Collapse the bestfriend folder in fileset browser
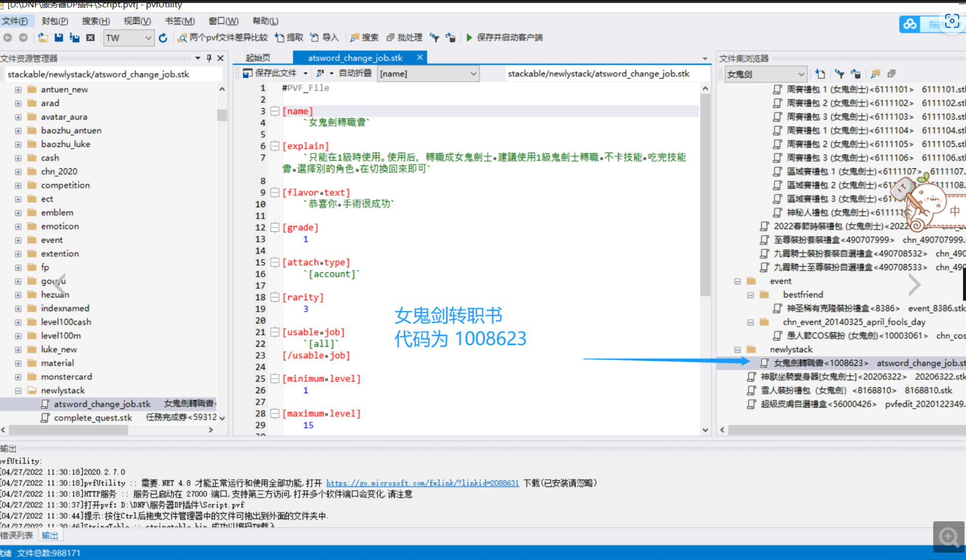966x560 pixels. coord(750,295)
